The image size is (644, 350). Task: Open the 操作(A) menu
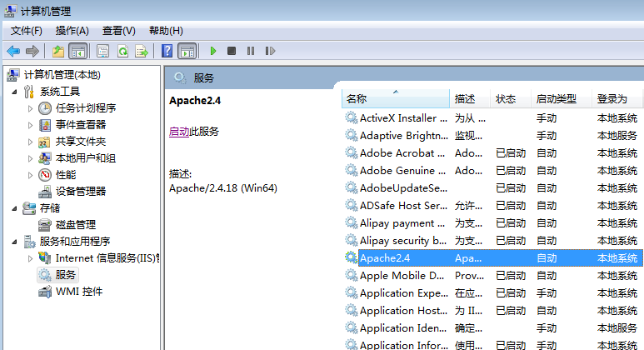pos(72,31)
